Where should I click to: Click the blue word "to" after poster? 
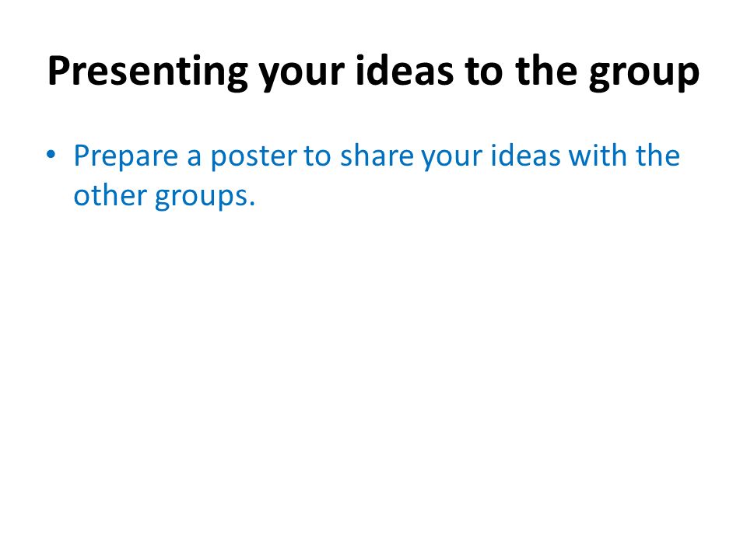tap(317, 157)
